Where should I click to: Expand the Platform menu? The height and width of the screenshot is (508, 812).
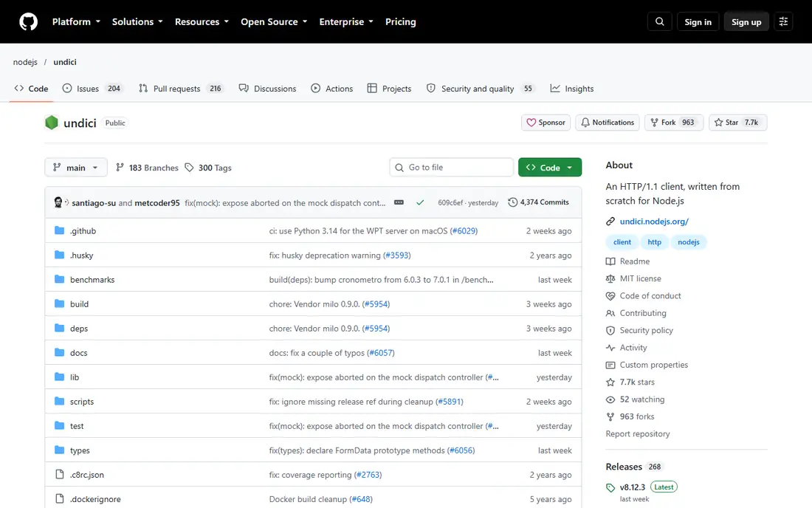point(76,21)
